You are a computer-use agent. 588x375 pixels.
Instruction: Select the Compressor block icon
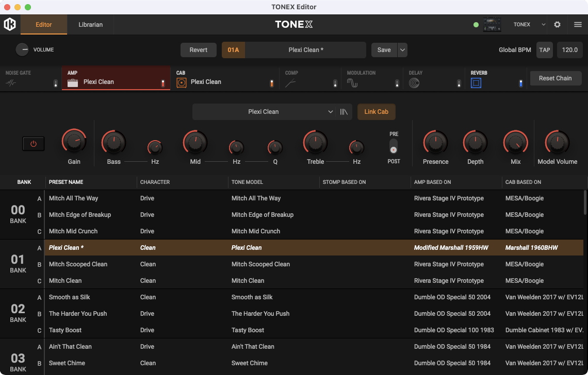(290, 82)
